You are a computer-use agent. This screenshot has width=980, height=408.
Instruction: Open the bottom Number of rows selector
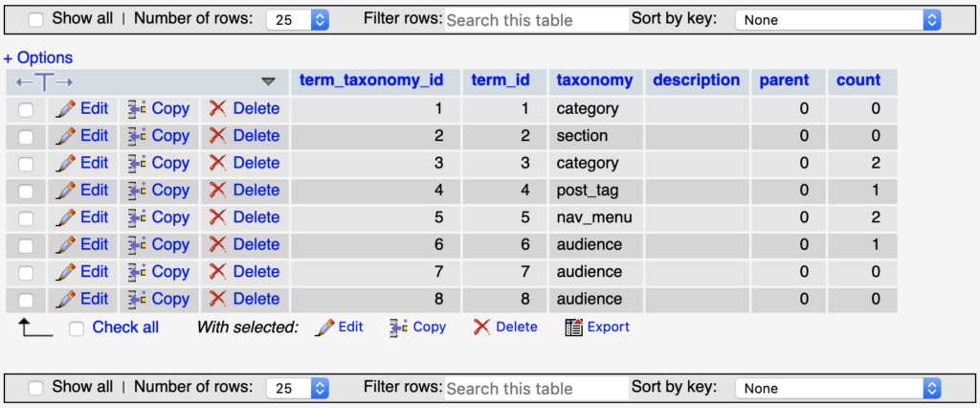pyautogui.click(x=298, y=389)
